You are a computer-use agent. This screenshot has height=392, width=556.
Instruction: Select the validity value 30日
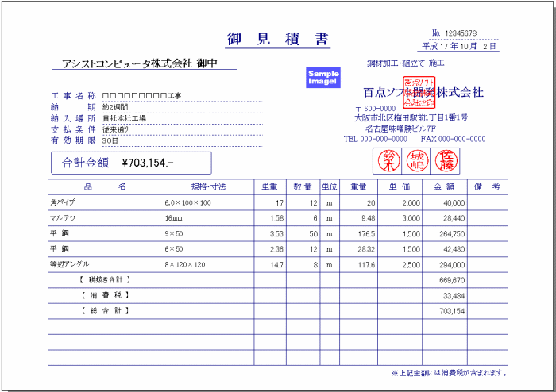110,140
